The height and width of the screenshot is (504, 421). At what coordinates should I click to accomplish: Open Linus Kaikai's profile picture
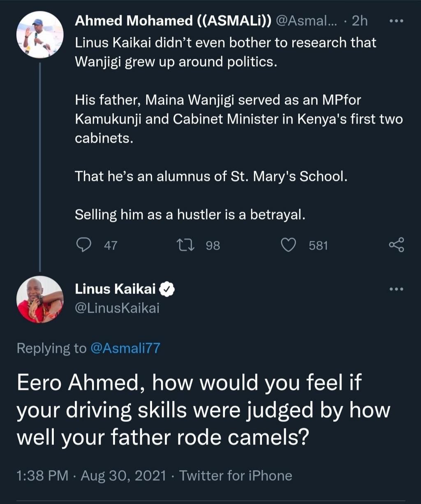tap(40, 299)
